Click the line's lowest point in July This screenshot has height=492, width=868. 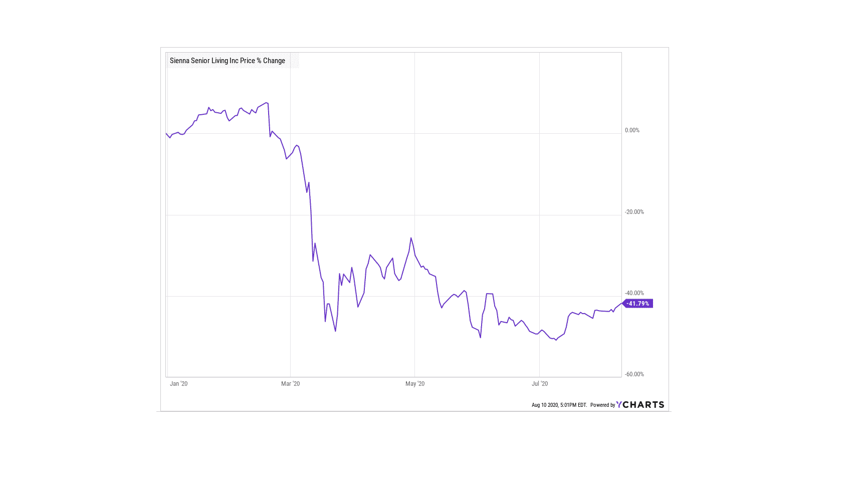click(556, 340)
